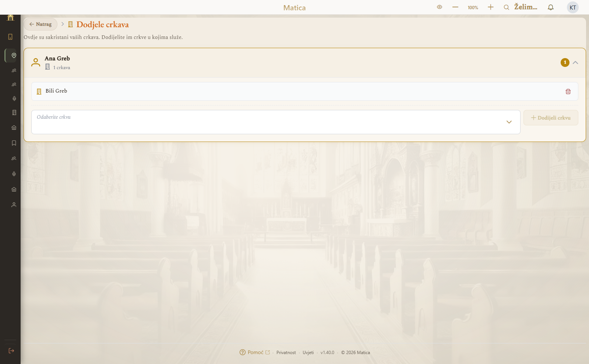Open the mobile phone icon in the sidebar
Viewport: 589px width, 364px height.
(10, 37)
